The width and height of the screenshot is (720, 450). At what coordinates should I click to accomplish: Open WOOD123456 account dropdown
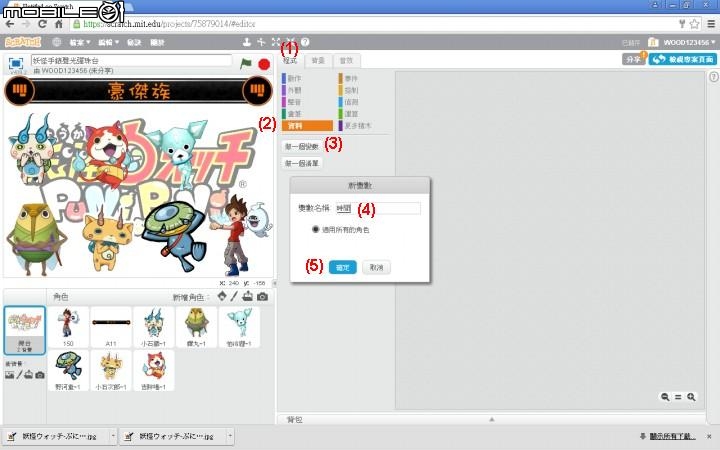[689, 42]
